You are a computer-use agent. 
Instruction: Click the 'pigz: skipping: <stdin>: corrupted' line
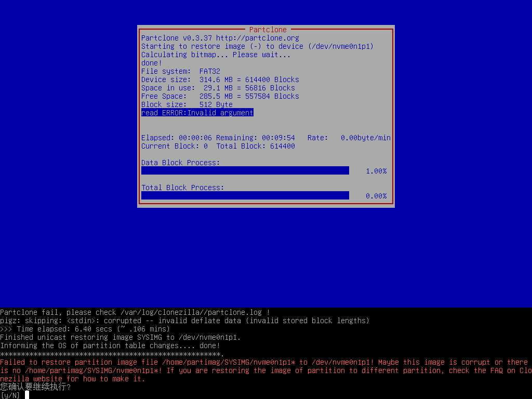point(184,321)
